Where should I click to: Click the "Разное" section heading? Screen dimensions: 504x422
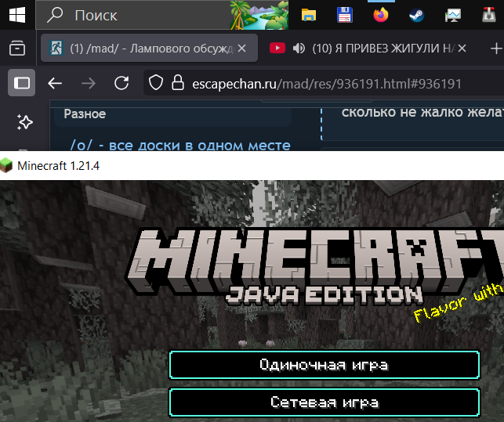(x=85, y=114)
